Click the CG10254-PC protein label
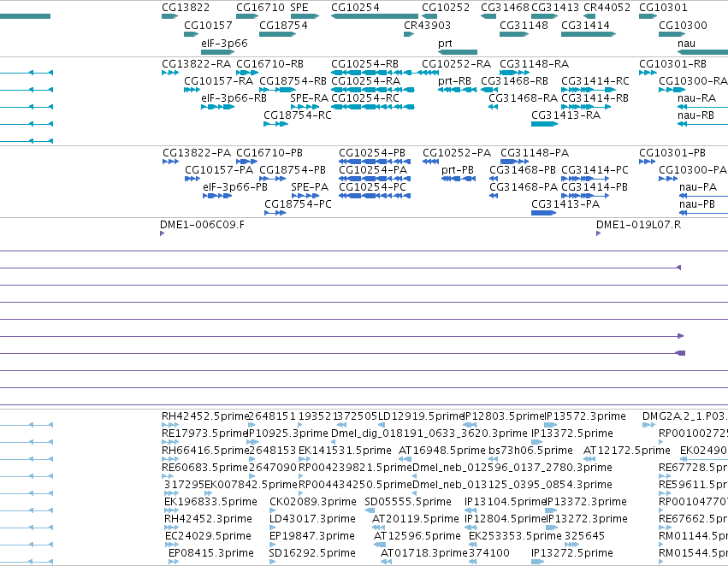728x566 pixels. pos(372,187)
